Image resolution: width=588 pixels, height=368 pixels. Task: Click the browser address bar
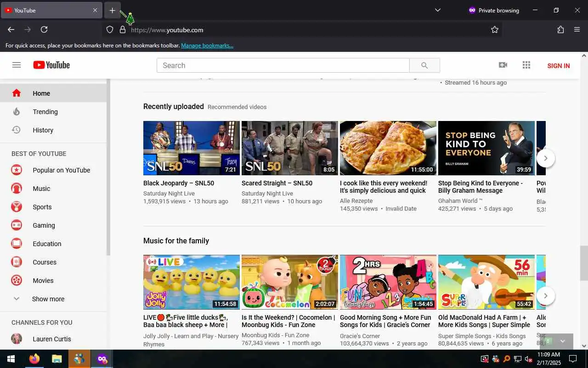tap(303, 29)
